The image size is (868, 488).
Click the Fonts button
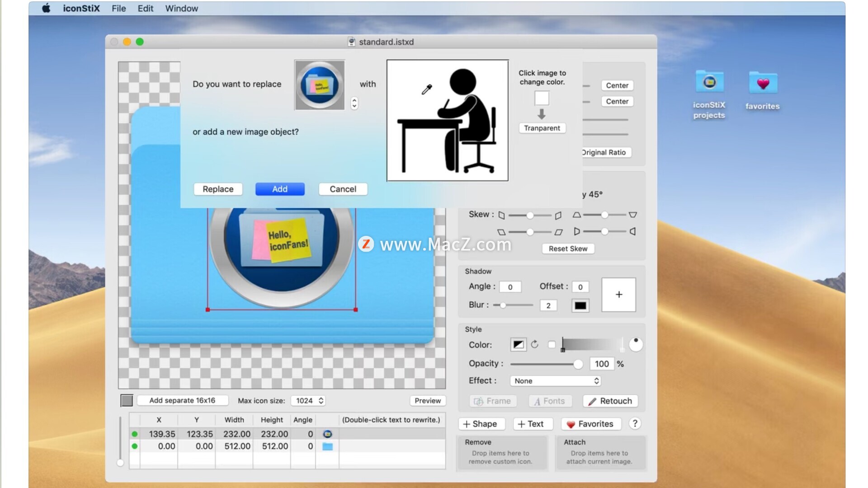550,401
